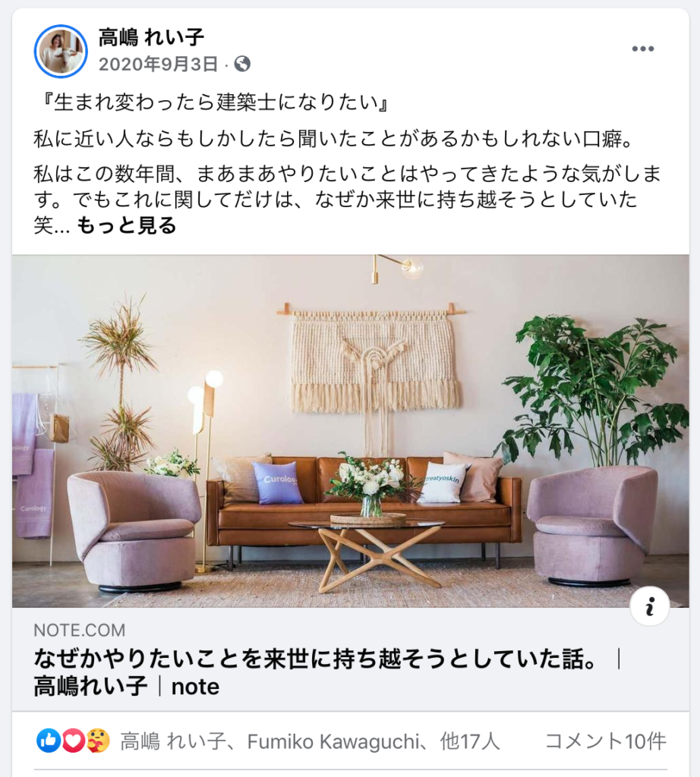
Task: Expand post text with もっと見る
Action: click(127, 225)
